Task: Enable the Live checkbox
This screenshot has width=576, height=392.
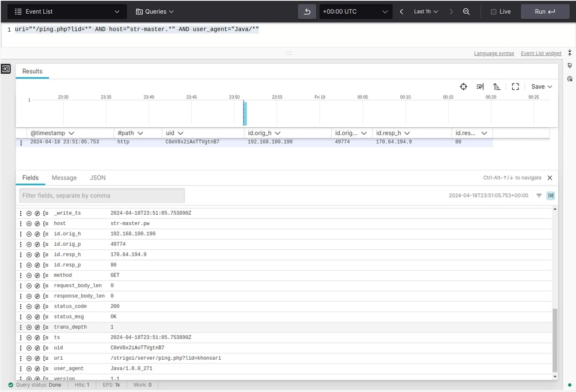Action: point(493,12)
